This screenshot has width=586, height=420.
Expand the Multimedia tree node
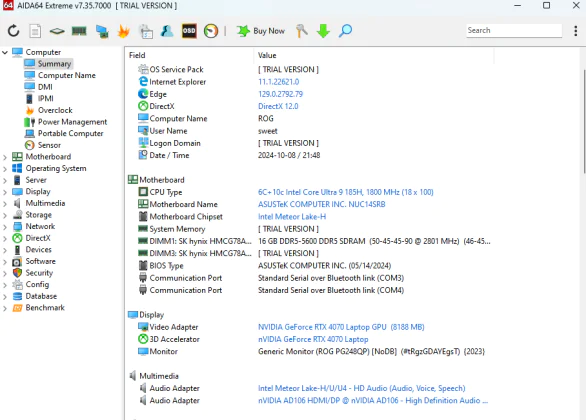(5, 203)
